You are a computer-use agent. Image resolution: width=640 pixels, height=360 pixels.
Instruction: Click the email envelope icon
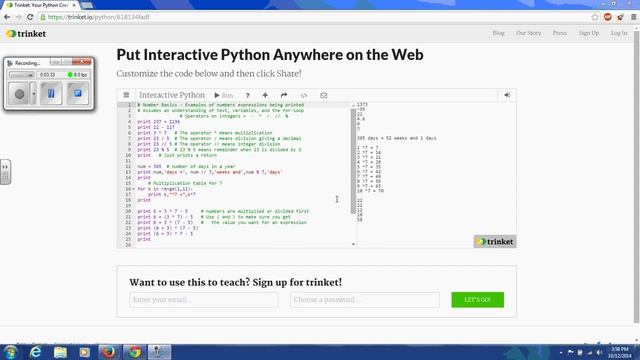(x=324, y=95)
